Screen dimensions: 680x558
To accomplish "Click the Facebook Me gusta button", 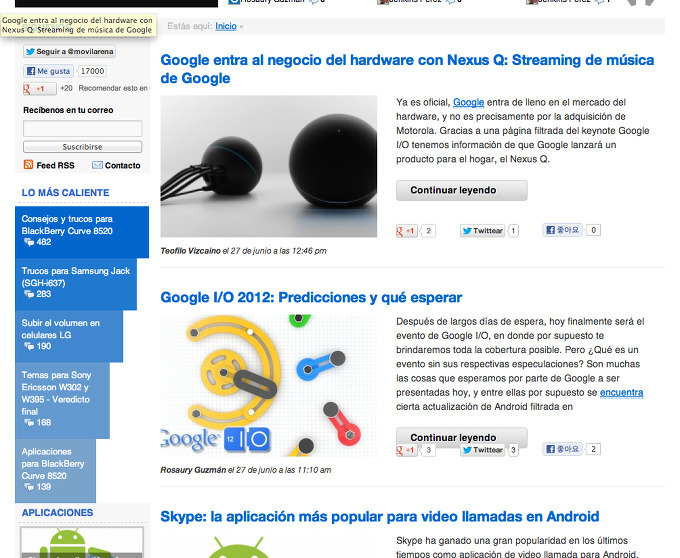I will point(48,71).
